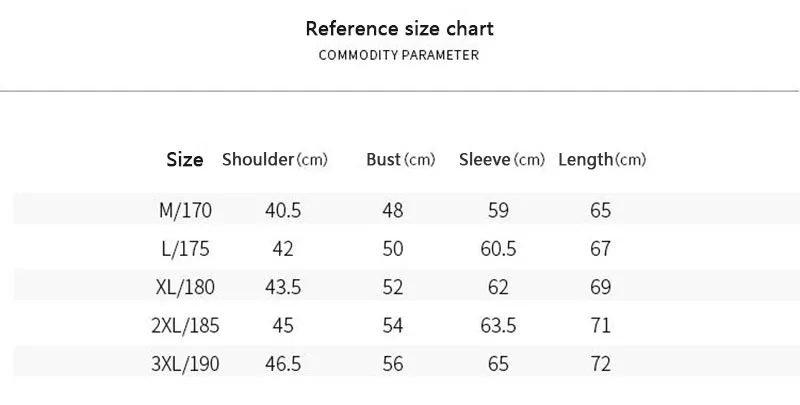The height and width of the screenshot is (405, 800).
Task: Click the Shoulder (cm) column header
Action: pos(274,160)
